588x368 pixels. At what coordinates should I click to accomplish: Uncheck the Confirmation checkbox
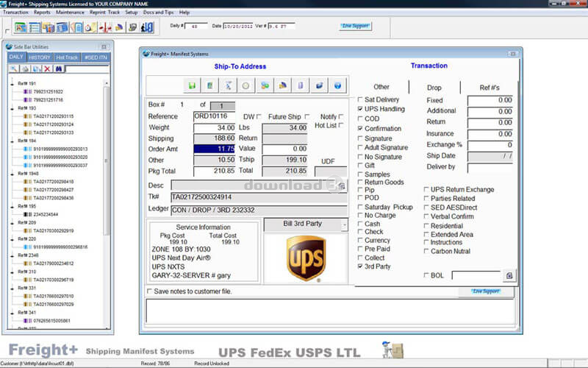(x=360, y=128)
